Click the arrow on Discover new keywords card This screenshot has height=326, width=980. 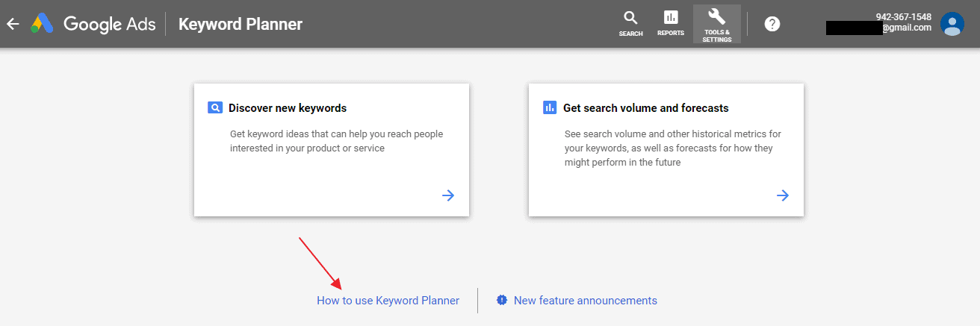448,195
